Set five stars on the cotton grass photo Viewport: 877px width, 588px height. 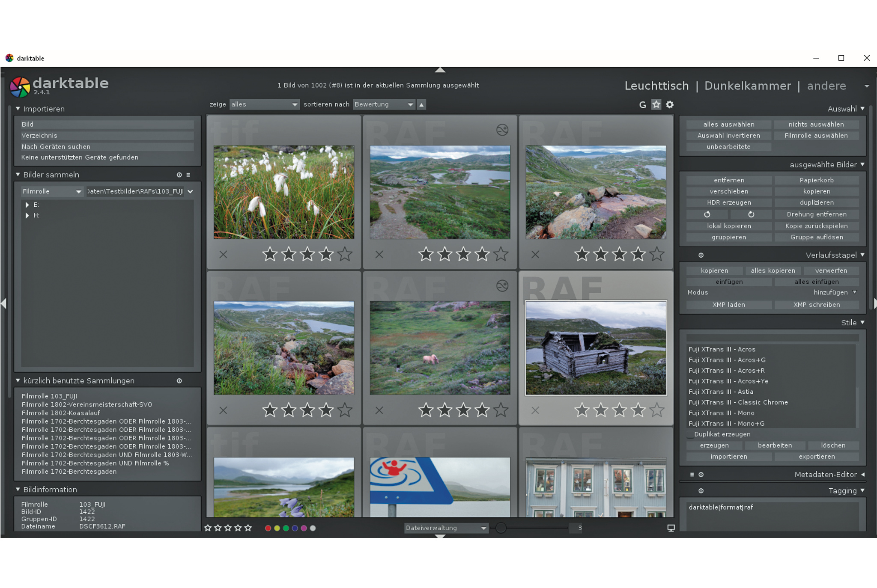[x=345, y=254]
